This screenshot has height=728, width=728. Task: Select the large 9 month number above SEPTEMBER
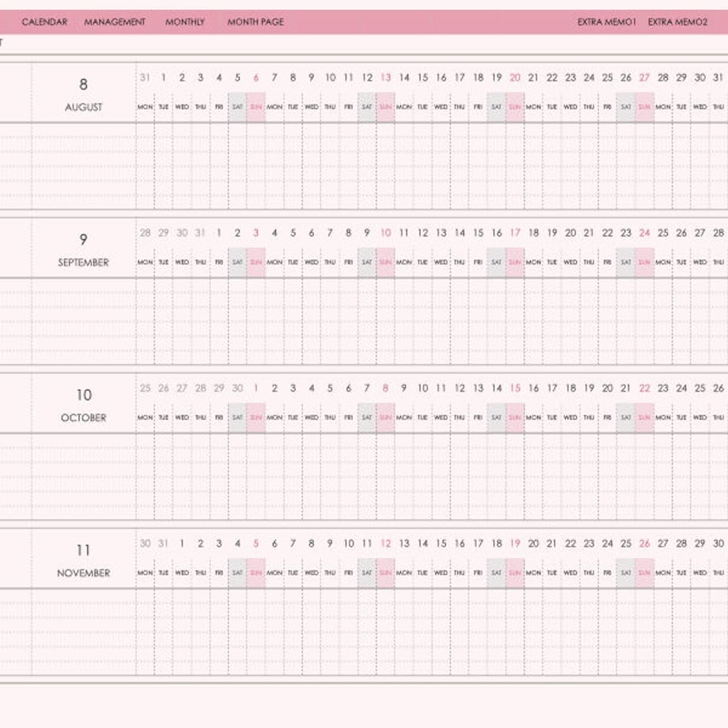point(84,240)
